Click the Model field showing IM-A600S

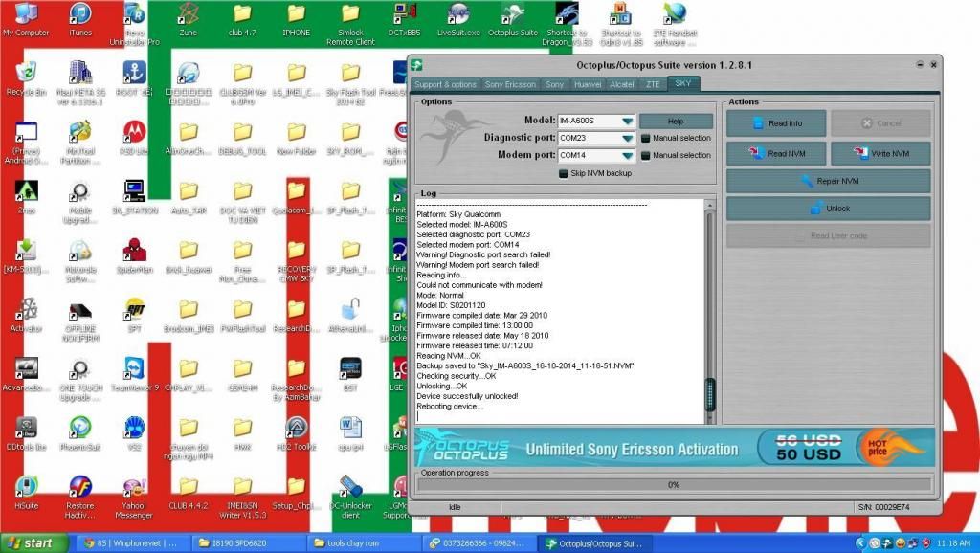pyautogui.click(x=589, y=121)
